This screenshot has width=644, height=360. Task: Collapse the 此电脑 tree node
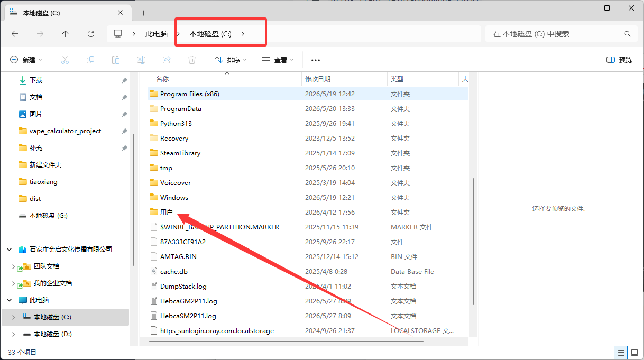pyautogui.click(x=10, y=300)
